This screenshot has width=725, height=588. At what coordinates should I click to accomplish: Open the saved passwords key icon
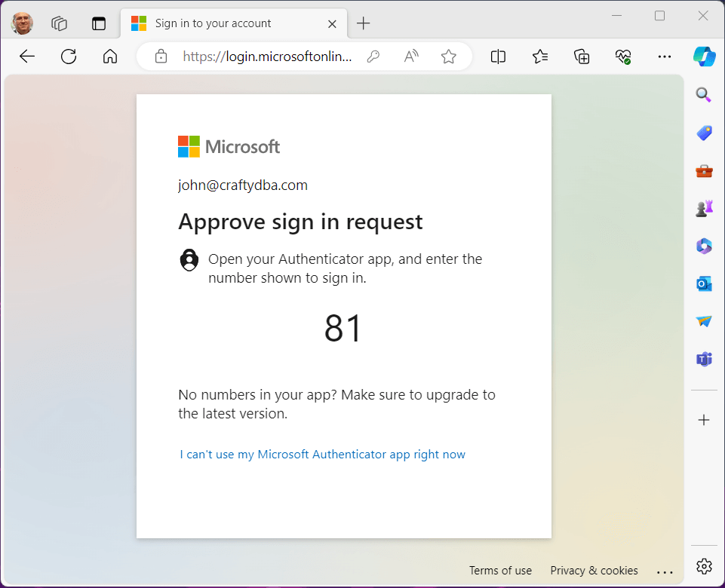(x=373, y=57)
